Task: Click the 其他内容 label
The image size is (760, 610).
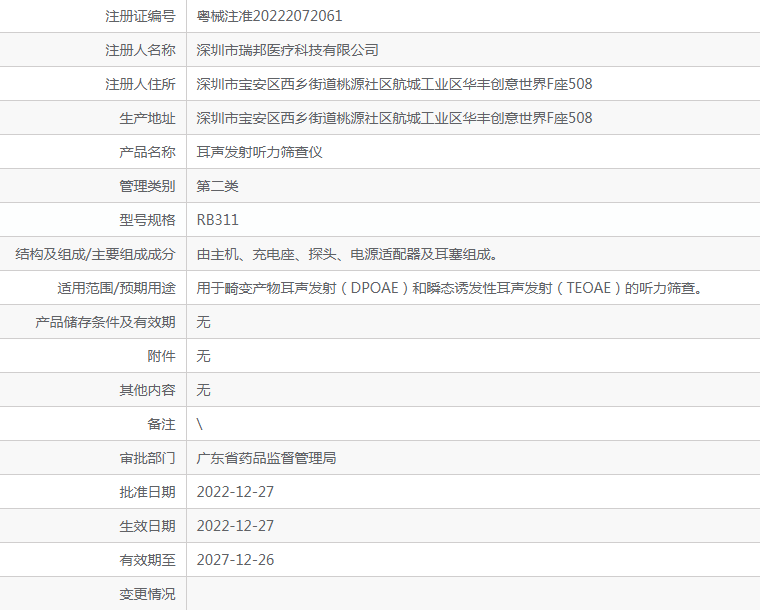Action: 147,390
